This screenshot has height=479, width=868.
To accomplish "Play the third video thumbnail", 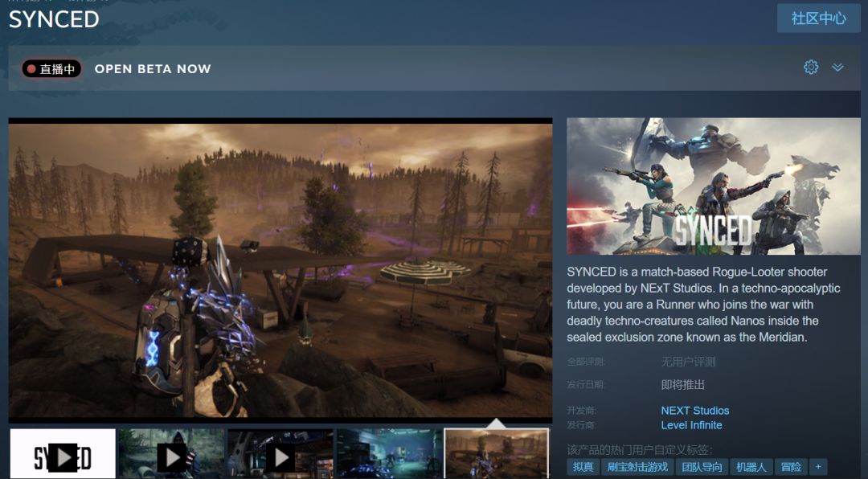I will [280, 453].
